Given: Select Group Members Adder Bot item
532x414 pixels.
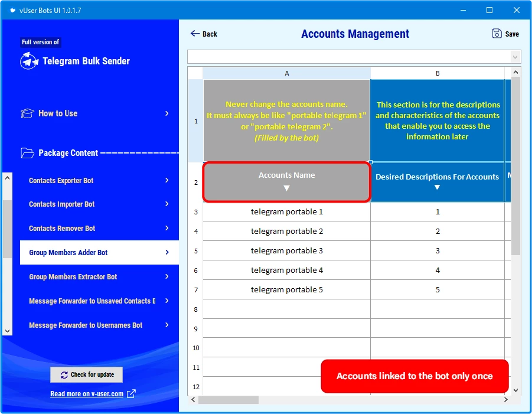Looking at the screenshot, I should click(99, 252).
